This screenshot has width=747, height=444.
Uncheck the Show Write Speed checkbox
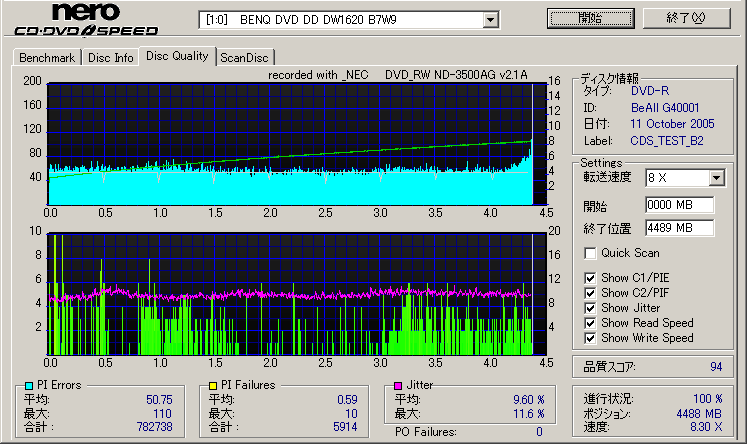[x=590, y=338]
